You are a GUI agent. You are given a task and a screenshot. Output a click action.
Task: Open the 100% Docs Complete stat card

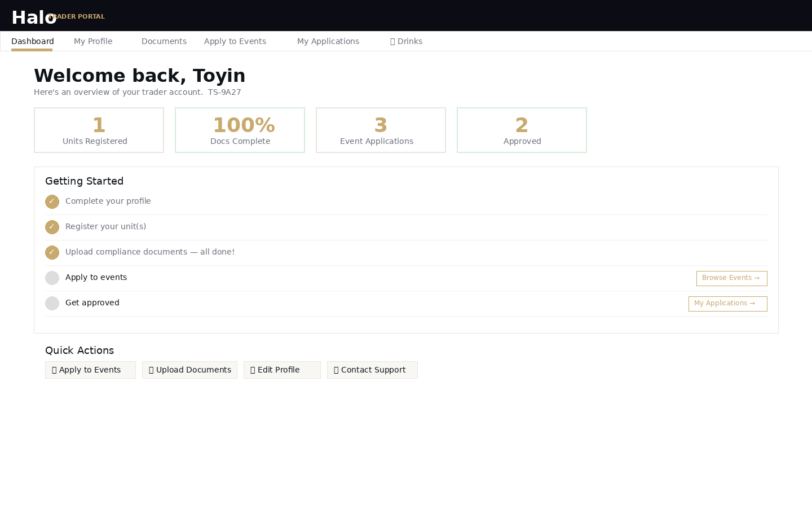(240, 130)
